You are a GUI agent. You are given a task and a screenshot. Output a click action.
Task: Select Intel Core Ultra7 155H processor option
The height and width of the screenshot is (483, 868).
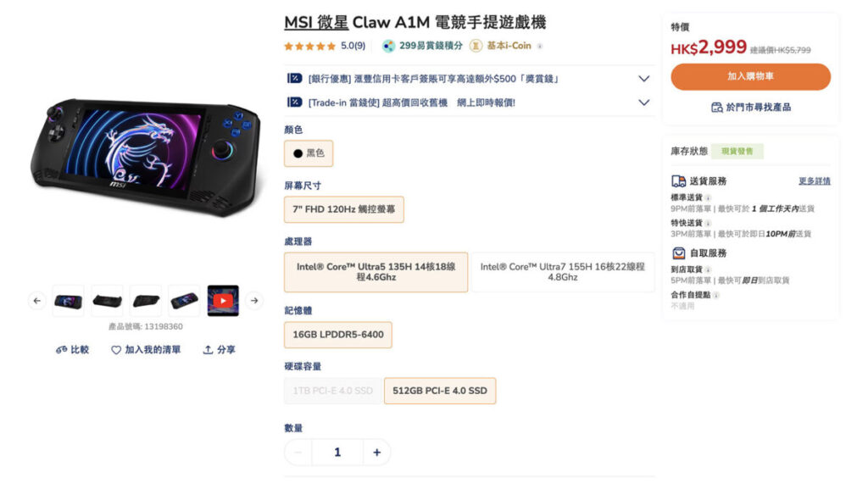pyautogui.click(x=563, y=272)
